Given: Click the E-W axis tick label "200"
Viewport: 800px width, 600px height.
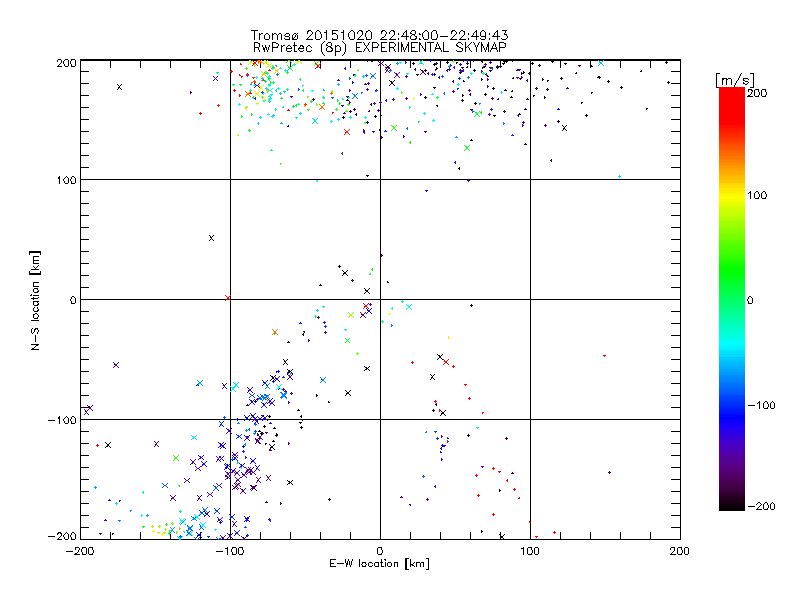Looking at the screenshot, I should tap(680, 551).
